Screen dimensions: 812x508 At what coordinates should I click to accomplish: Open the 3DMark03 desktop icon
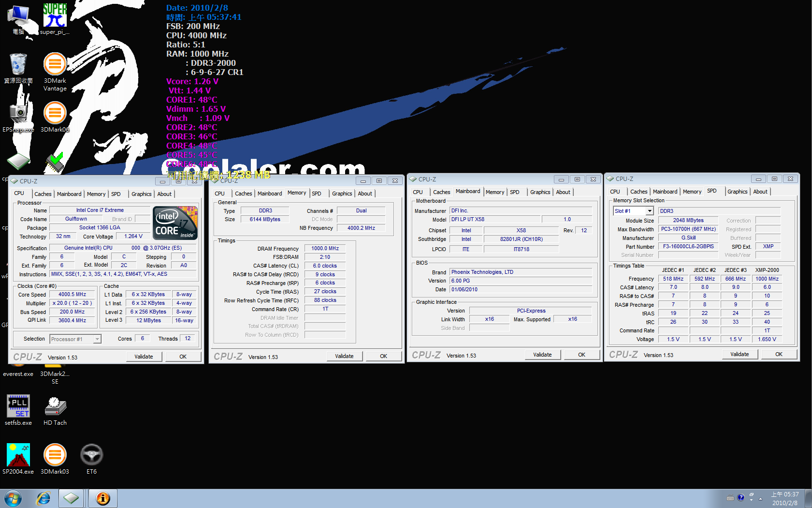click(55, 459)
